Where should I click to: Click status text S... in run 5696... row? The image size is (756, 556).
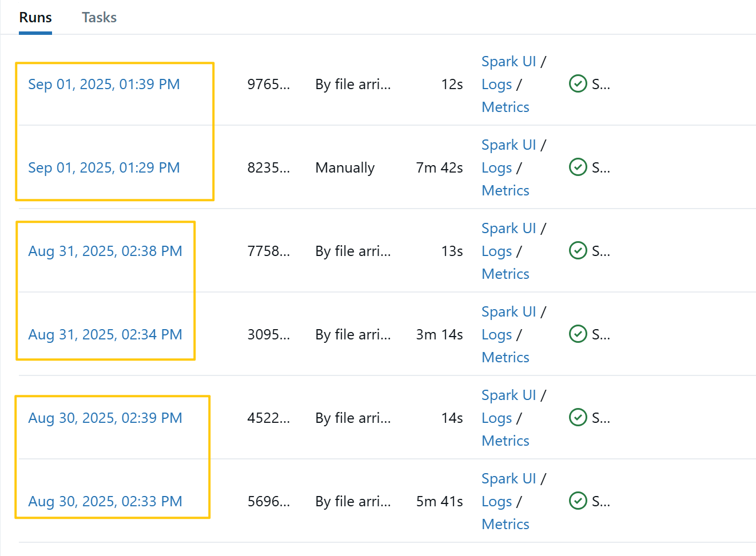click(601, 501)
